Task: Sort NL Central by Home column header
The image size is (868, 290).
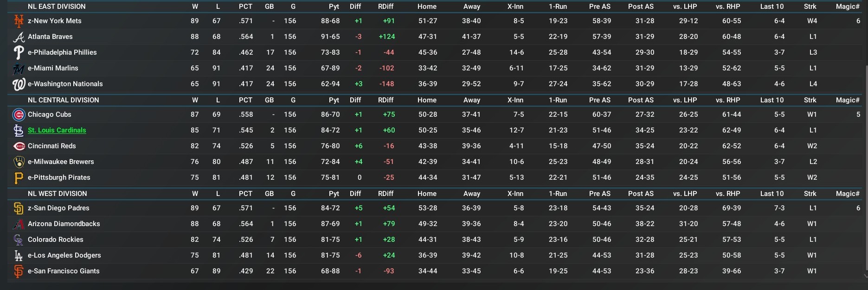Action: tap(427, 100)
